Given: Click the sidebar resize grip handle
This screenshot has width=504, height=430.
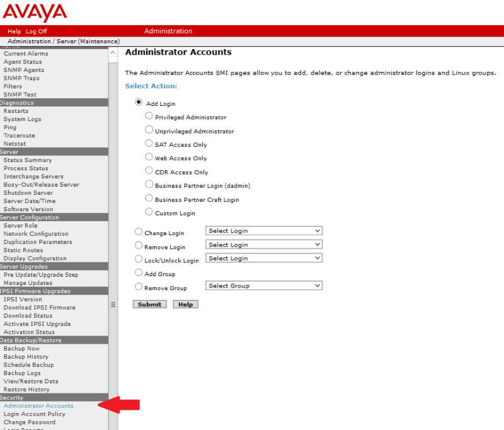Looking at the screenshot, I should pos(113,305).
